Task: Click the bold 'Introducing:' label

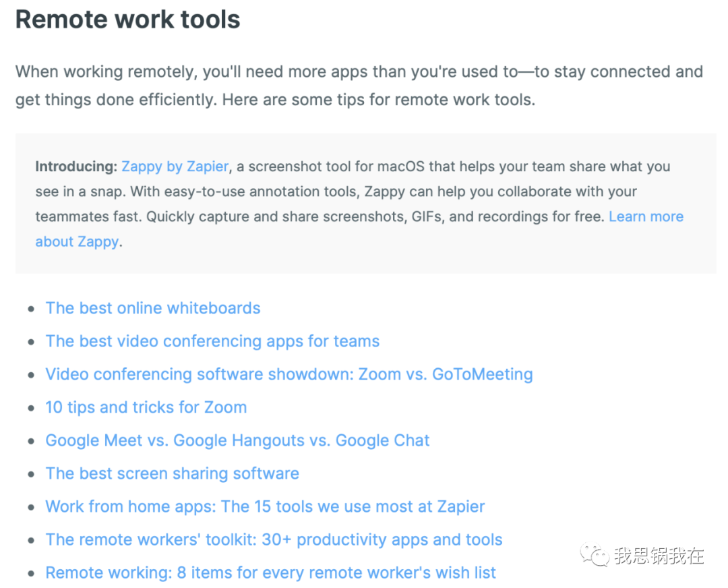Action: 76,167
